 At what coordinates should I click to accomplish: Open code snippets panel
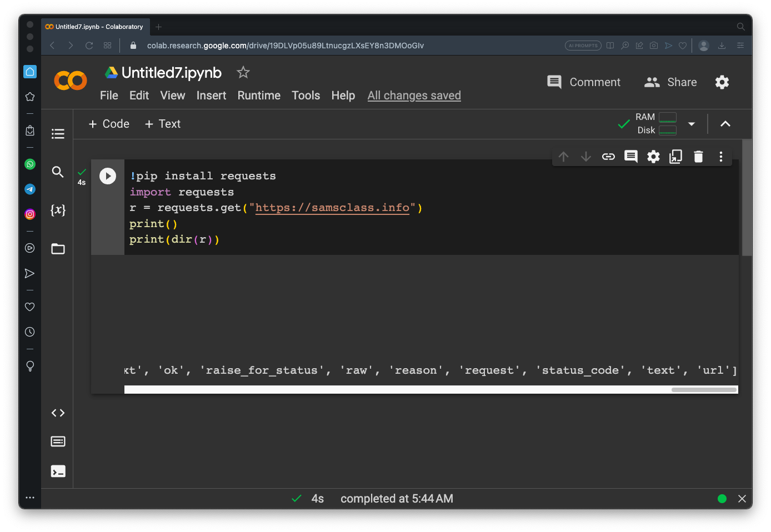(x=58, y=413)
